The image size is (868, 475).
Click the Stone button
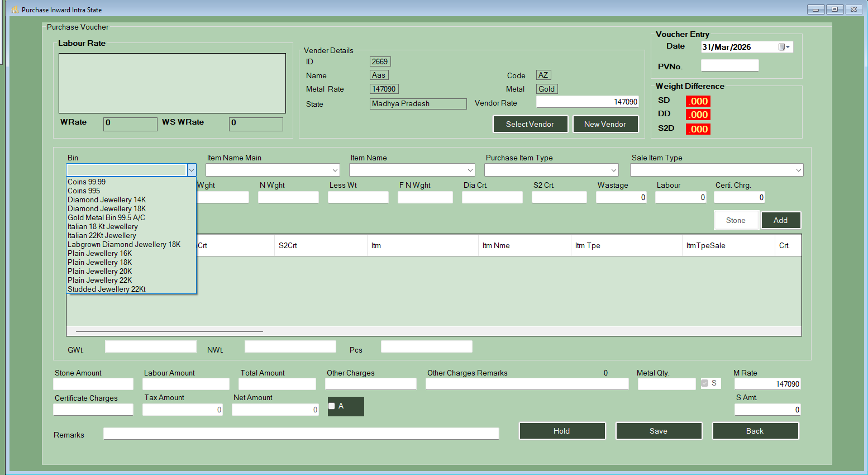click(736, 220)
